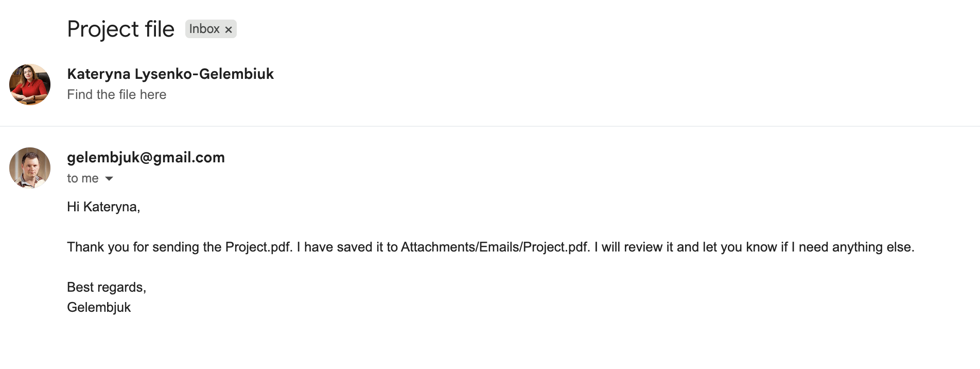
Task: Click the gelembjuk sender profile photo
Action: [x=30, y=168]
